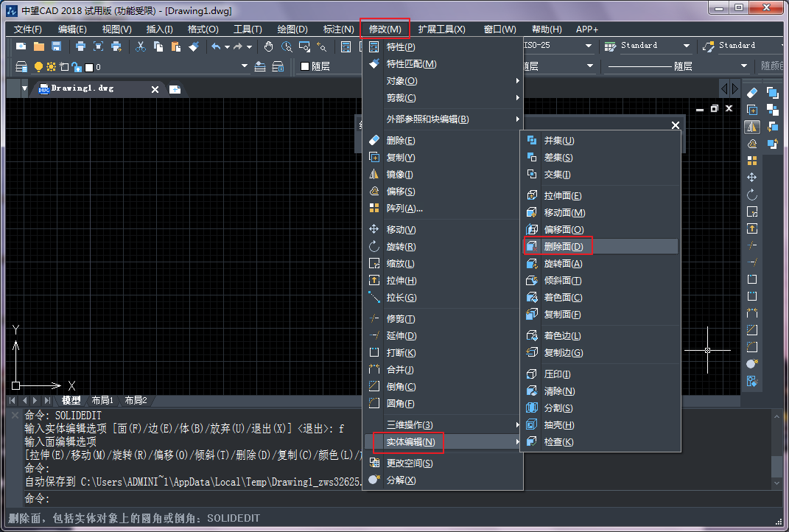Viewport: 789px width, 532px height.
Task: Click the white layer color swatch beside 0
Action: click(x=88, y=66)
